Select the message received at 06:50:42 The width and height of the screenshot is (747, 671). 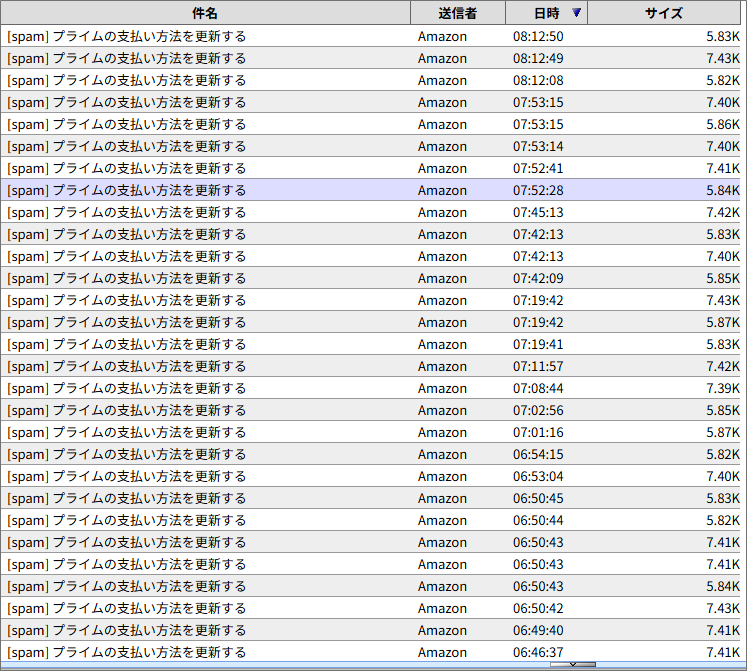(371, 608)
